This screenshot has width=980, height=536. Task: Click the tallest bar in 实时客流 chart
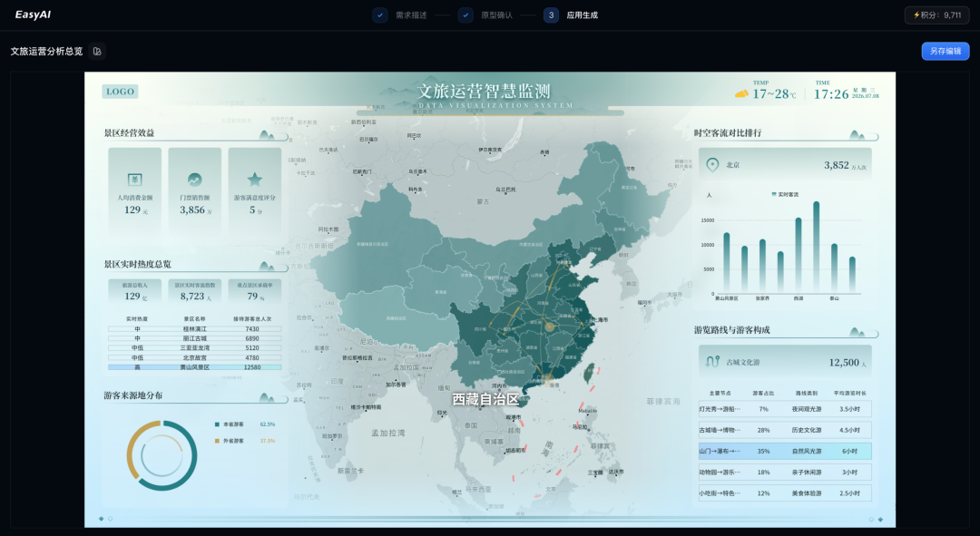click(x=817, y=248)
